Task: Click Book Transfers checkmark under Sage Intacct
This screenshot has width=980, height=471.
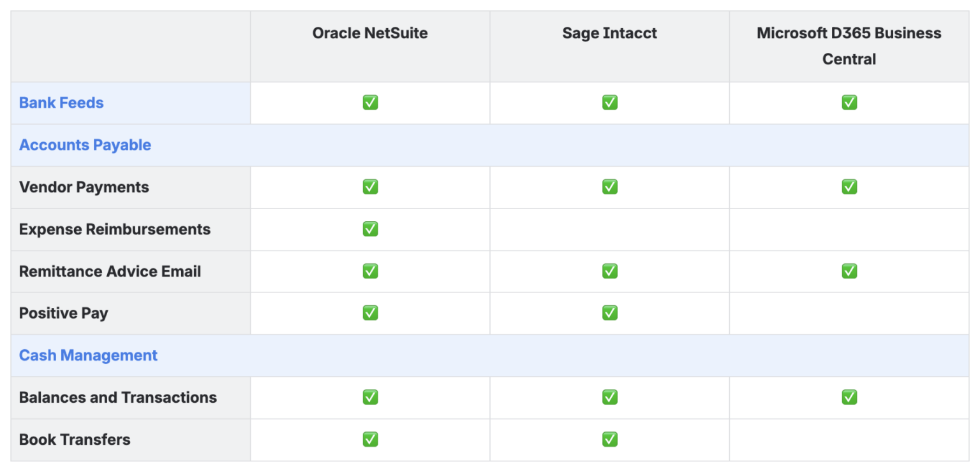Action: (609, 439)
